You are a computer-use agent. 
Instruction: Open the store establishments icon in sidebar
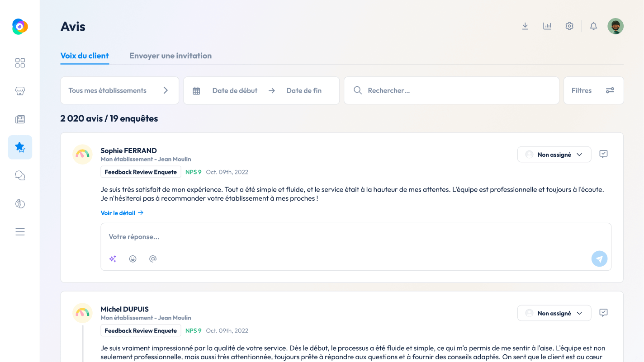(20, 91)
